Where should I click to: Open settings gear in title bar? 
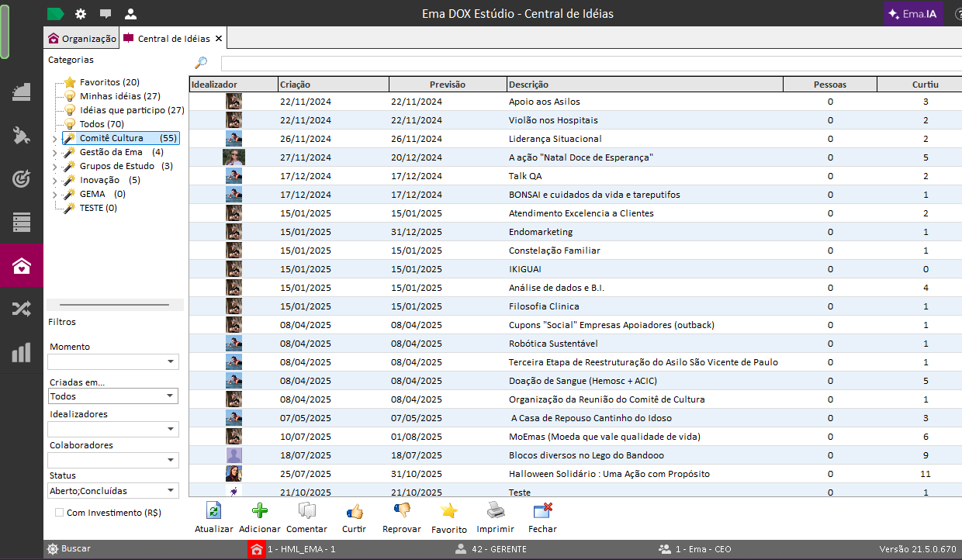click(81, 14)
